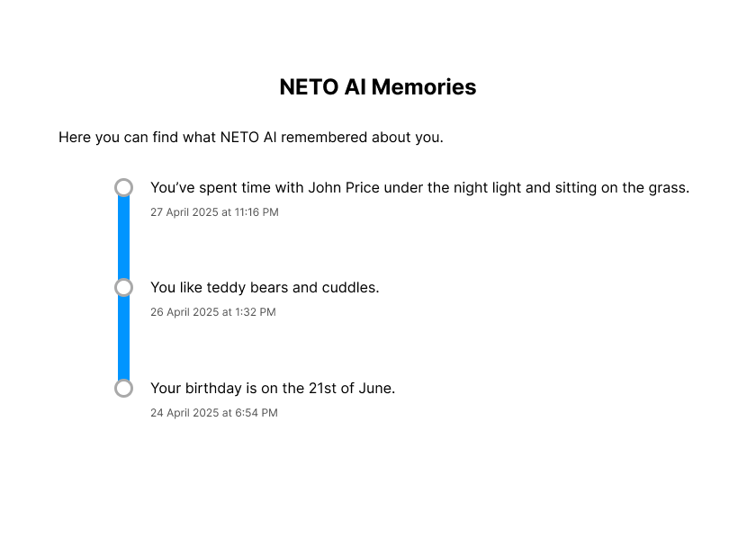Select the John Price night light memory text
Viewport: 756px width, 556px height.
pos(420,188)
